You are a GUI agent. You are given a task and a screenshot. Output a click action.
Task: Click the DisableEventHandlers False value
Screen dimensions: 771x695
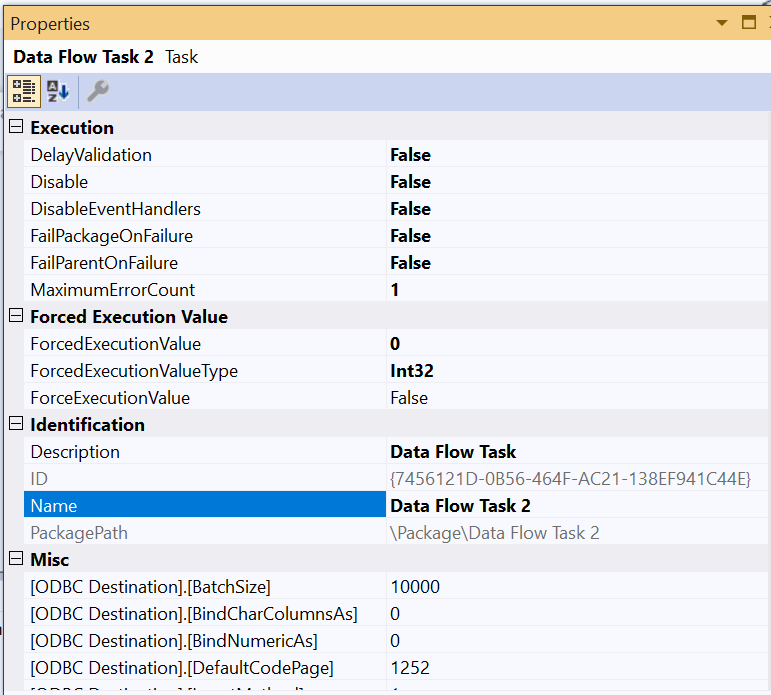(411, 209)
